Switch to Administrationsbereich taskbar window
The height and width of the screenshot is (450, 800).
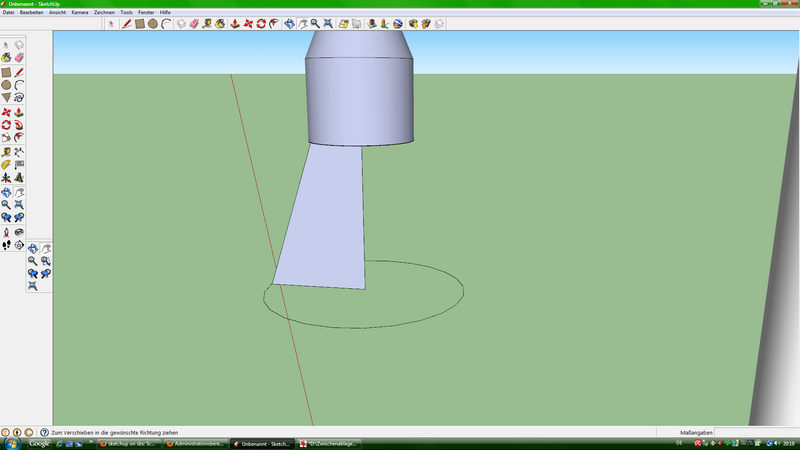tap(195, 443)
